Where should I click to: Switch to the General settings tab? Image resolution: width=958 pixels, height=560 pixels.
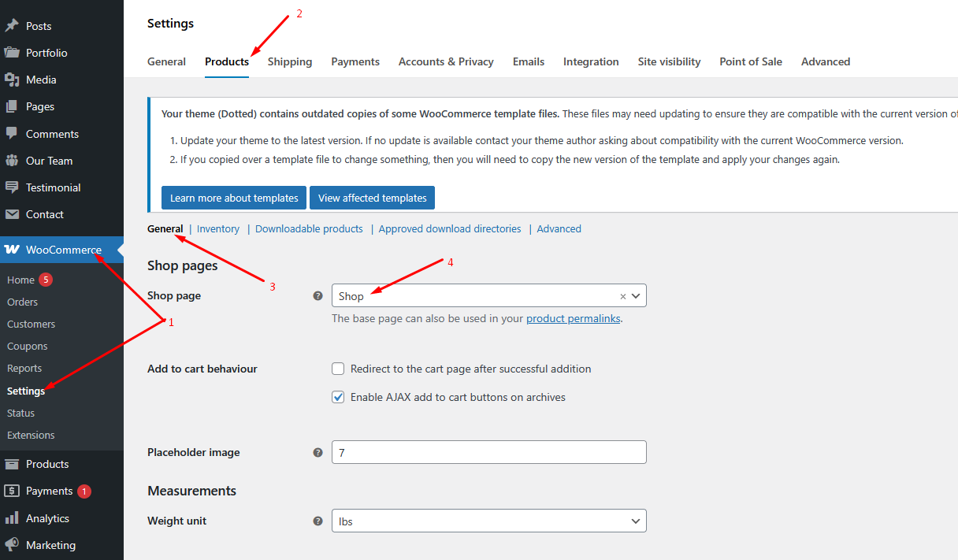(x=167, y=61)
